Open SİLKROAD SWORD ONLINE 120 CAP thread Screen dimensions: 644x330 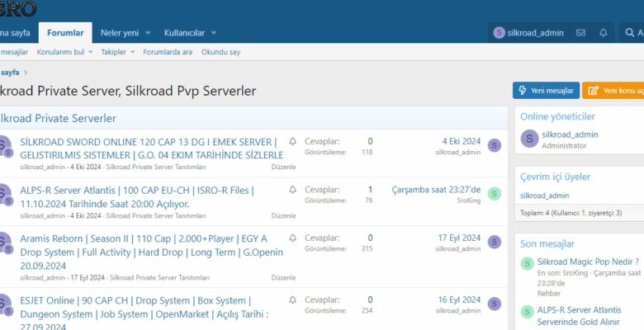click(152, 148)
